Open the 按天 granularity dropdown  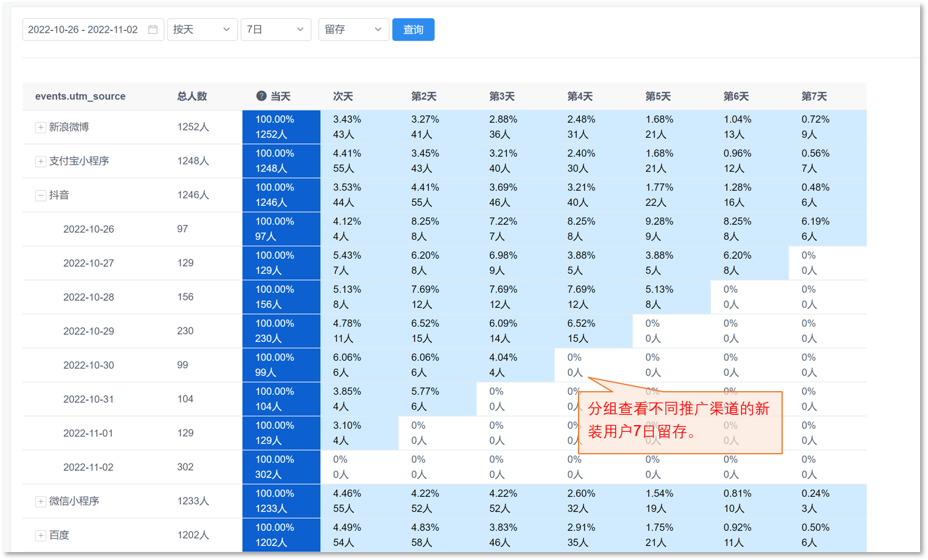coord(202,30)
